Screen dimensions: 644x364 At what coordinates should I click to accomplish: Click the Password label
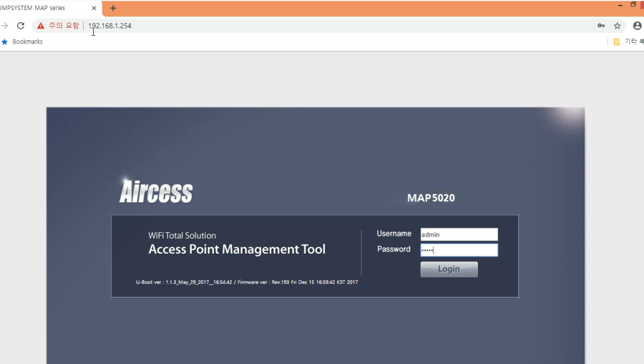tap(394, 249)
